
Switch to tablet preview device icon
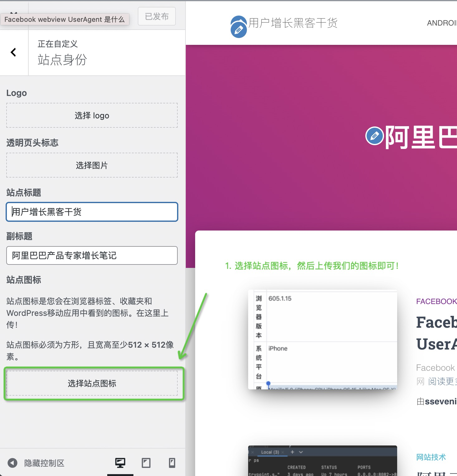pos(146,463)
